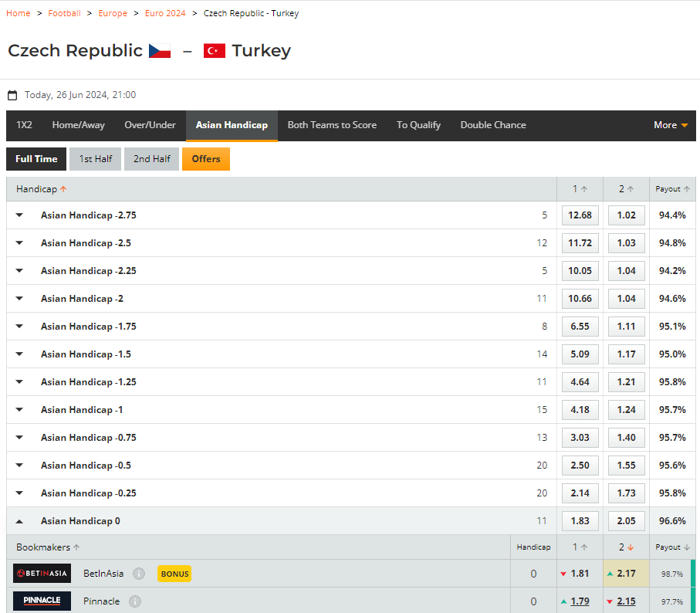Screen dimensions: 700x613
Task: Click odds 12.68 for Handicap -2.75
Action: tap(580, 215)
